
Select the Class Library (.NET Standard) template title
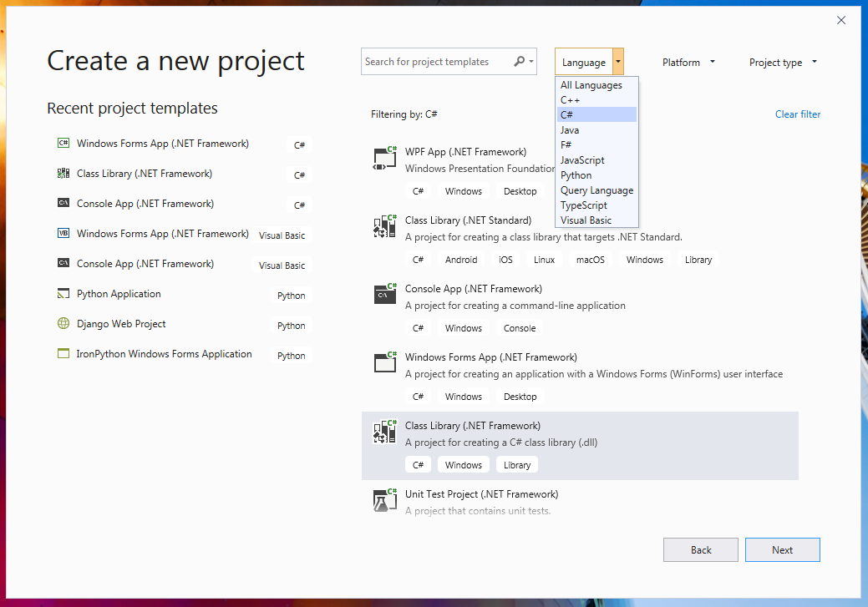pos(468,220)
